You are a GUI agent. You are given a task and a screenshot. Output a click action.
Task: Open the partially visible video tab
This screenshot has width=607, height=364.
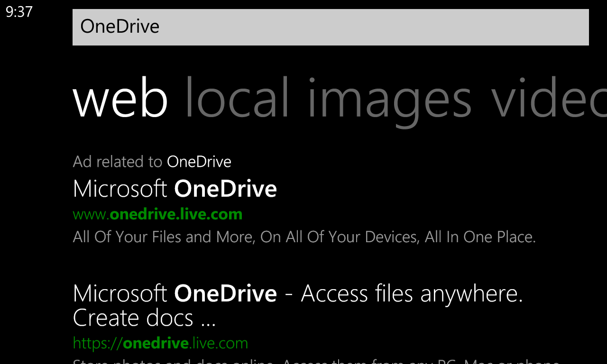point(549,97)
